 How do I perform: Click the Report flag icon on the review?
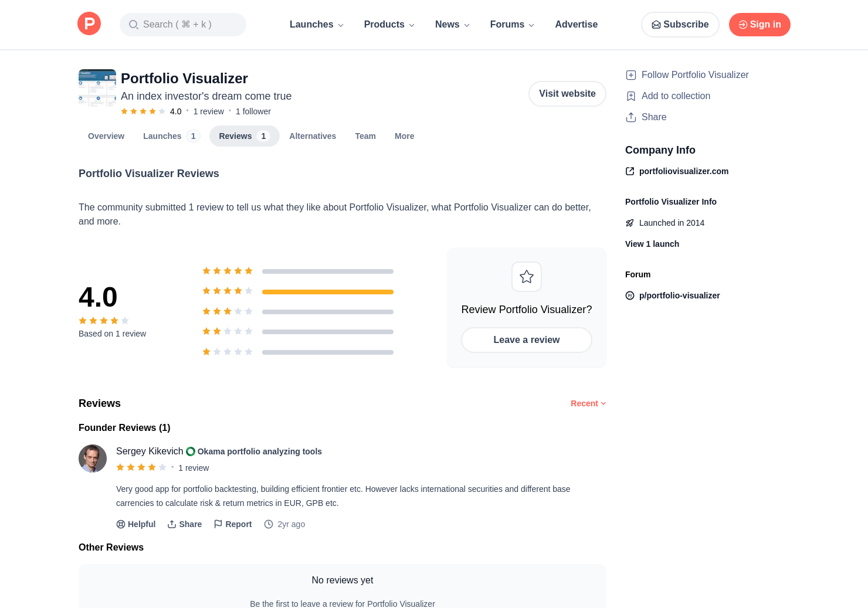click(x=217, y=524)
